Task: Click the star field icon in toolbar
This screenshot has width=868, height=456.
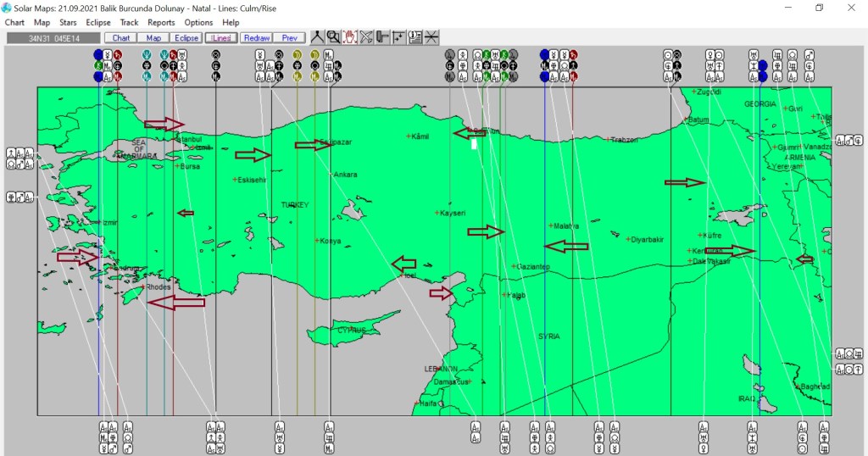Action: pyautogui.click(x=398, y=37)
